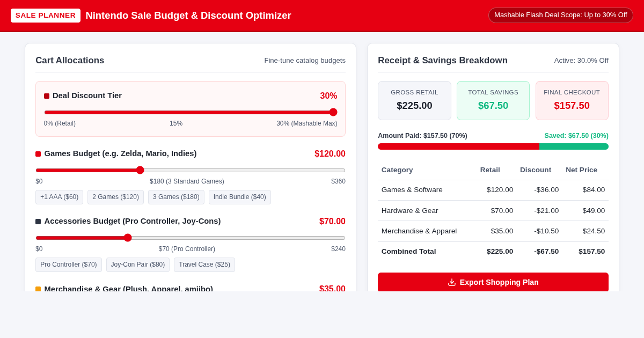Click the Nintendo Sale Budget & Discount Optimizer title
Viewport: 644px width, 338px height.
pyautogui.click(x=188, y=16)
